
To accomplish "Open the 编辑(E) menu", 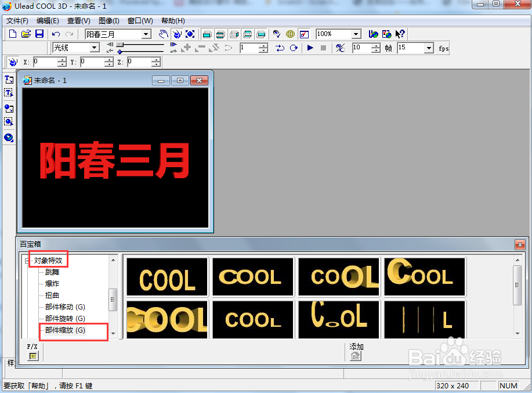I will (x=48, y=21).
